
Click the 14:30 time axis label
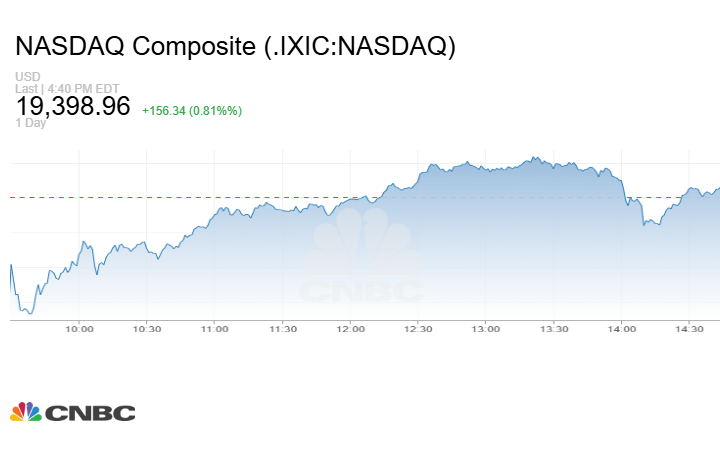[x=690, y=329]
